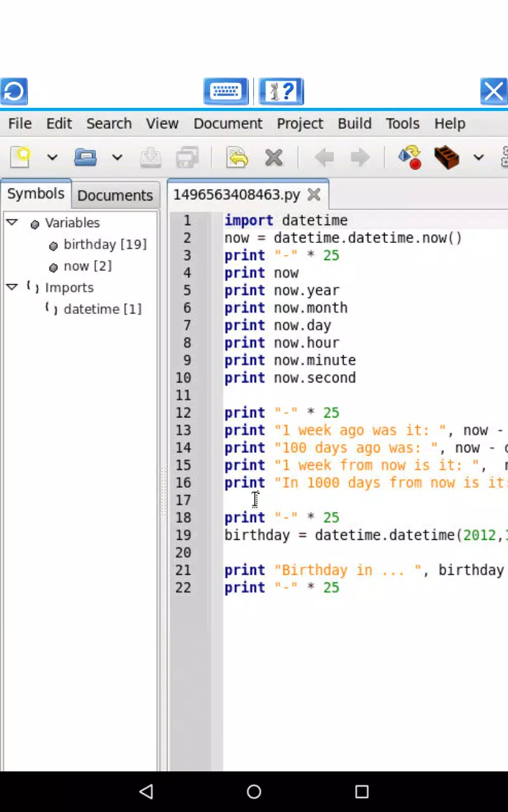Tap the refresh rotate icon at top left
Screen dimensions: 508x812
pos(13,91)
